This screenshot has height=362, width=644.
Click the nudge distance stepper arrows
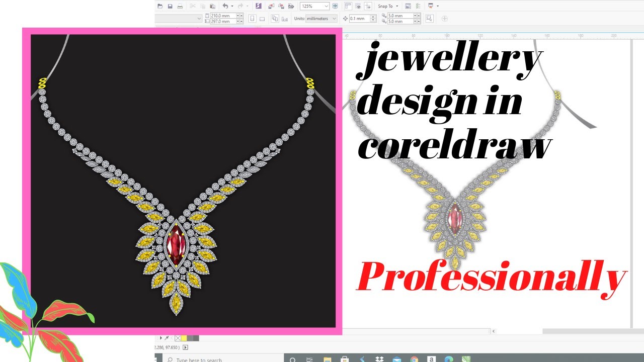[x=373, y=19]
